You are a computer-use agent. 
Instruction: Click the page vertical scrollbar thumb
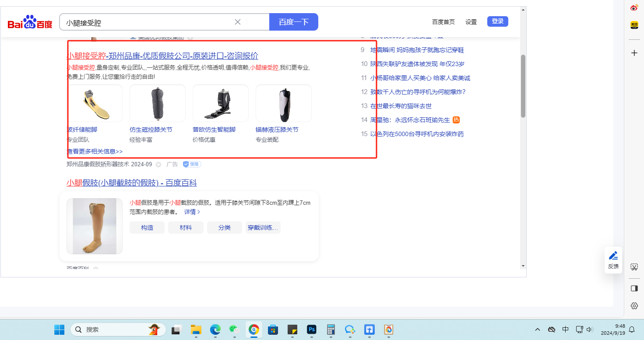pyautogui.click(x=523, y=86)
